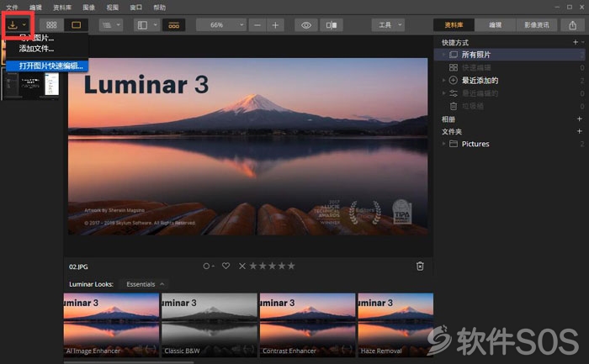Reject photo with the X flag
This screenshot has height=364, width=589.
pyautogui.click(x=242, y=266)
